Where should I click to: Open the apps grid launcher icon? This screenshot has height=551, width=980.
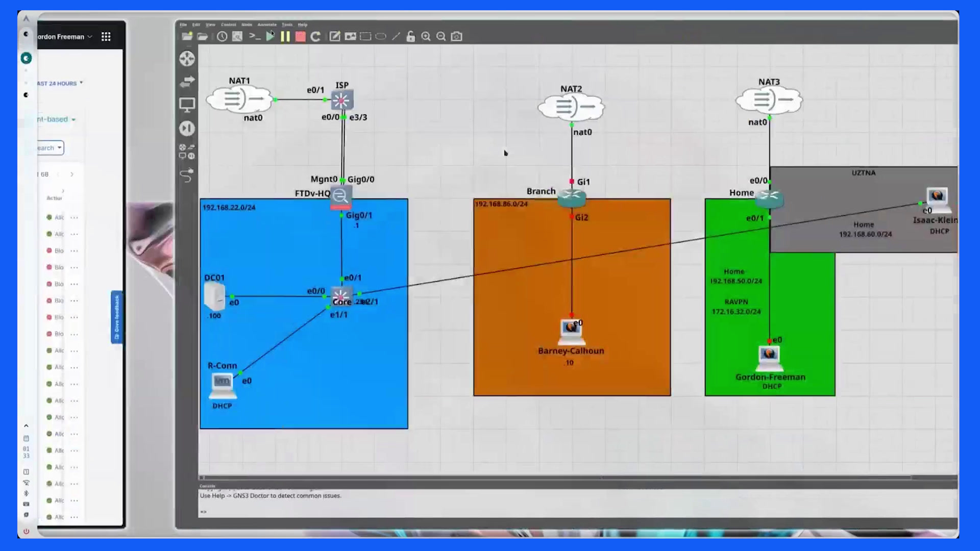(106, 37)
